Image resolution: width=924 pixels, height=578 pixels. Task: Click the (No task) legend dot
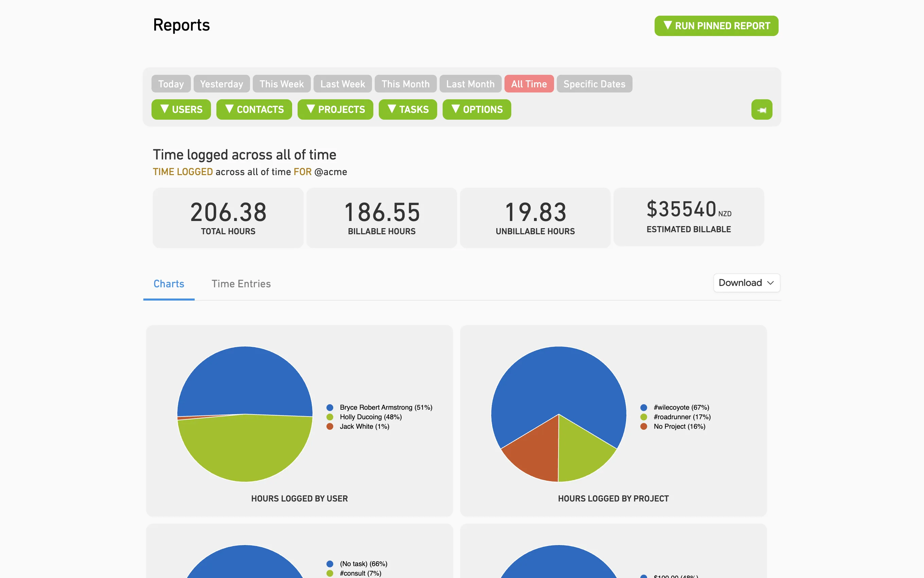(x=330, y=564)
